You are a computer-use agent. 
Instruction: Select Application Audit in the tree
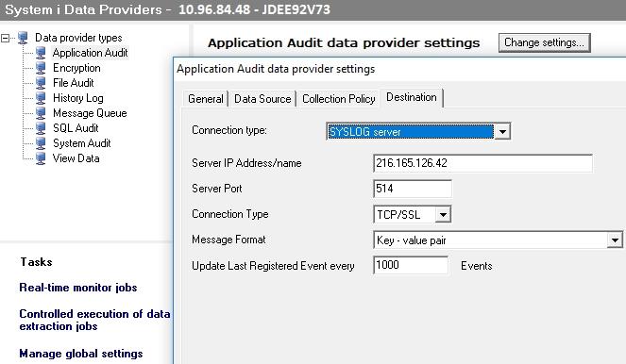[x=91, y=53]
